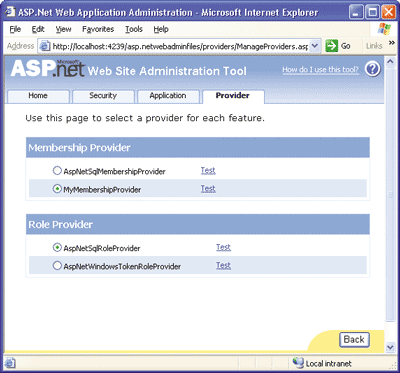Open the Favorites menu
The width and height of the screenshot is (400, 373).
[x=98, y=29]
